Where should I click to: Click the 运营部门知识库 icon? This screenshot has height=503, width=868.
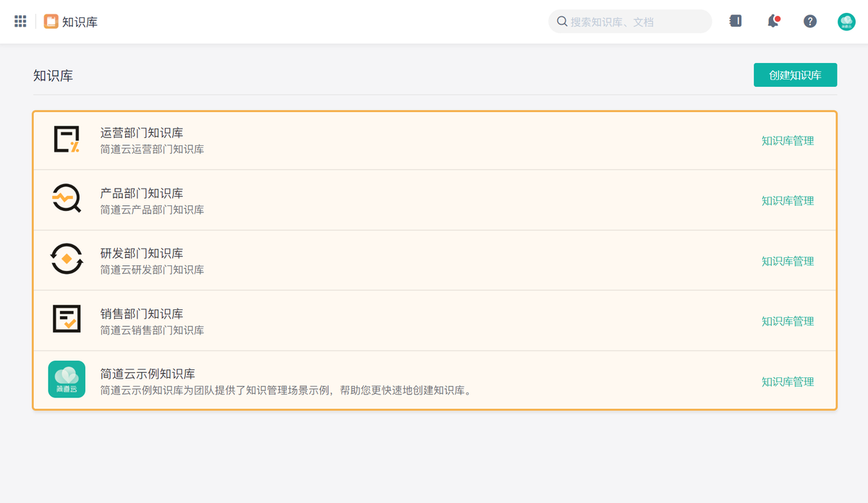click(67, 139)
